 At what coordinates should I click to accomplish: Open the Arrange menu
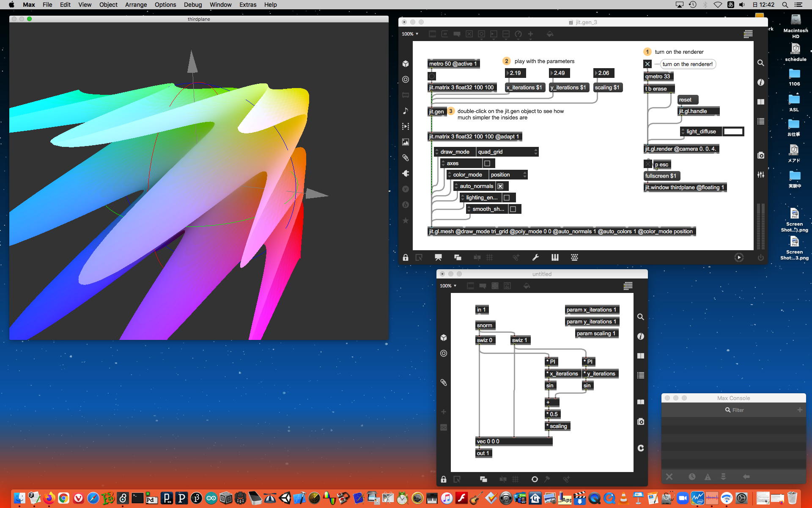(x=136, y=5)
